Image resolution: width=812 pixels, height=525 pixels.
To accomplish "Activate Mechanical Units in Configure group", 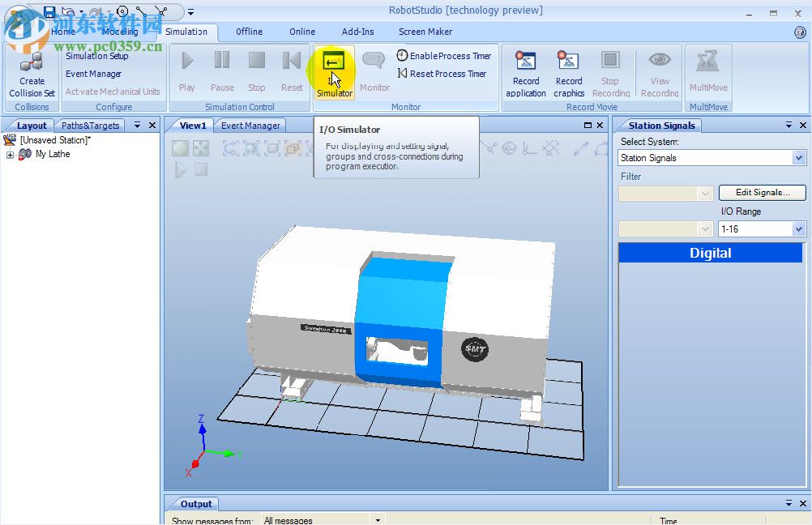I will point(113,92).
